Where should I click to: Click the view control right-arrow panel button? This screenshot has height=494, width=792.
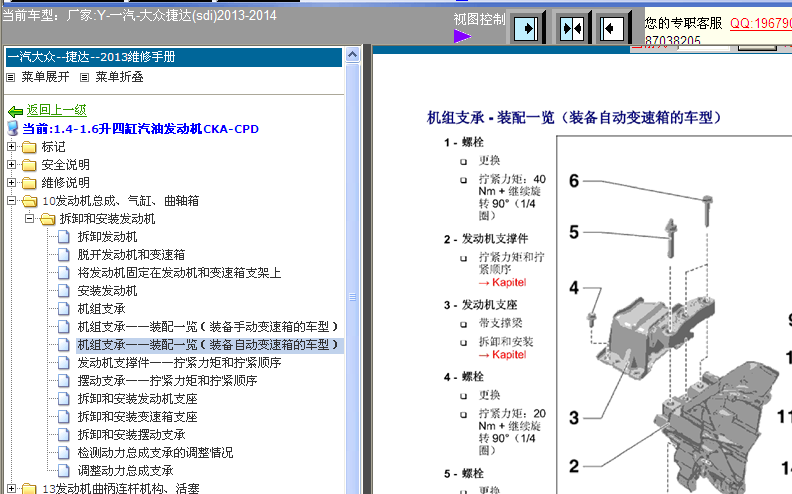tap(526, 29)
